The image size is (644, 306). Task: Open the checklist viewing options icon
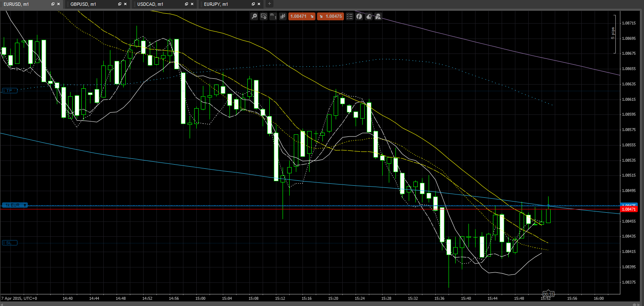coord(349,17)
